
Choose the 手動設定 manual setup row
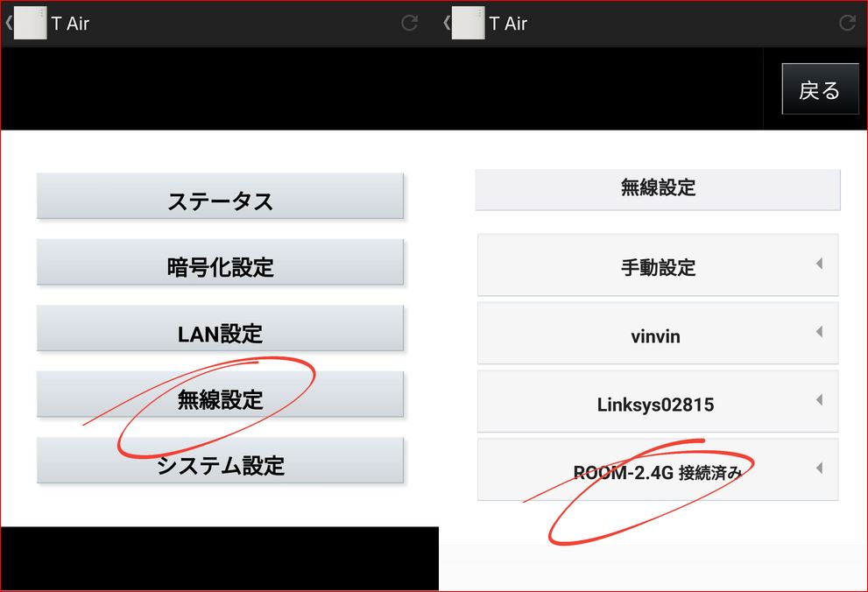click(x=657, y=264)
